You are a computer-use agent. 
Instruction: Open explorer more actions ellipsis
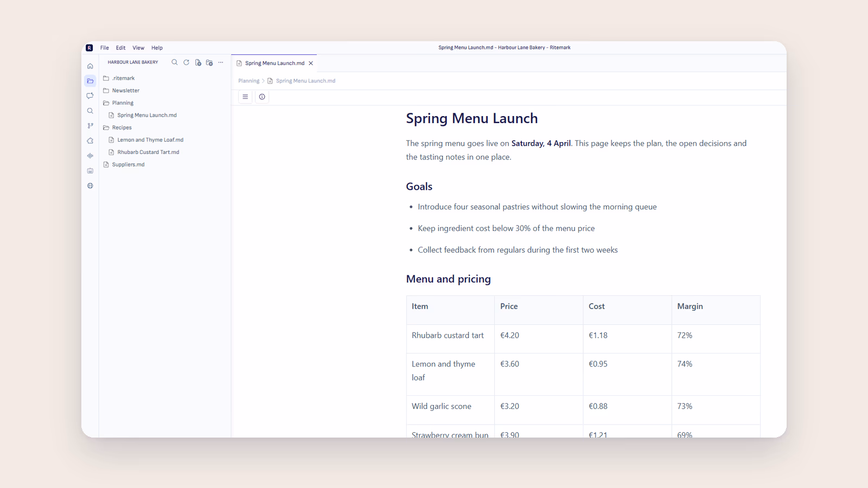click(x=221, y=62)
